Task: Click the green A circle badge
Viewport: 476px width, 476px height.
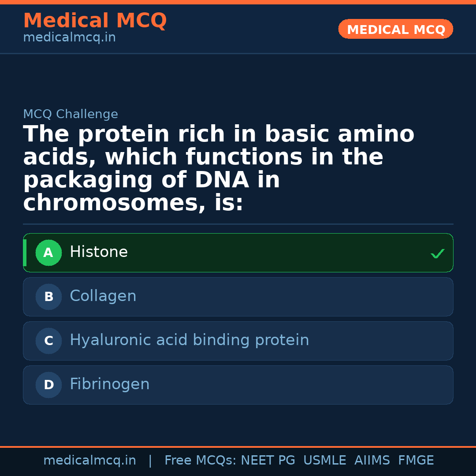Action: [x=48, y=253]
